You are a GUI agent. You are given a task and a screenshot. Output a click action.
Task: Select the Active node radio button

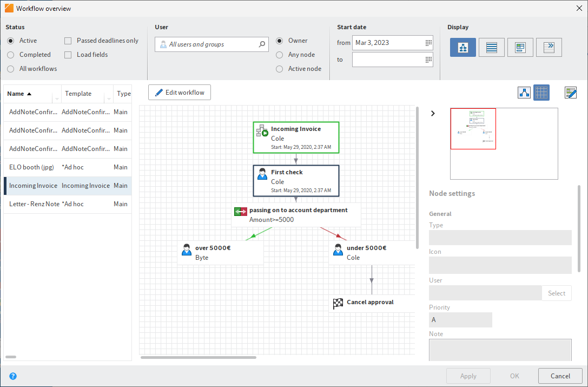coord(279,68)
